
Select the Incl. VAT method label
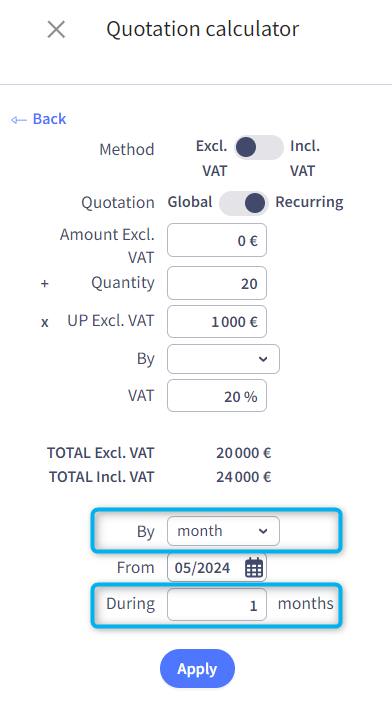(x=304, y=158)
